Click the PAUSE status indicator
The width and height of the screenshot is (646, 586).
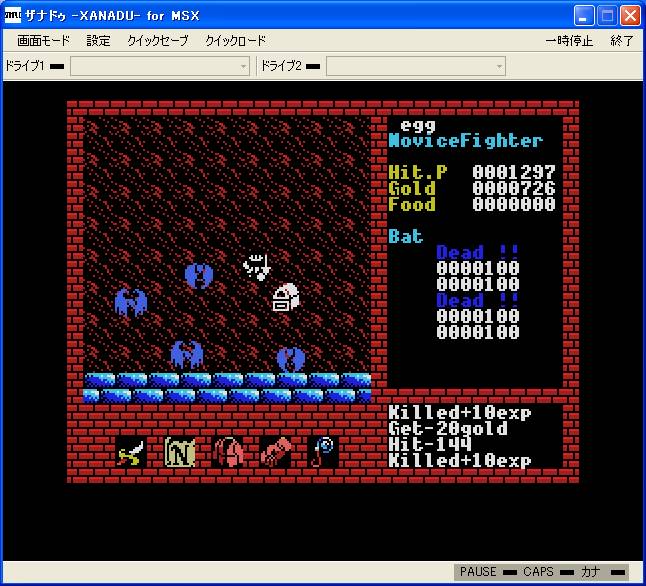click(487, 572)
